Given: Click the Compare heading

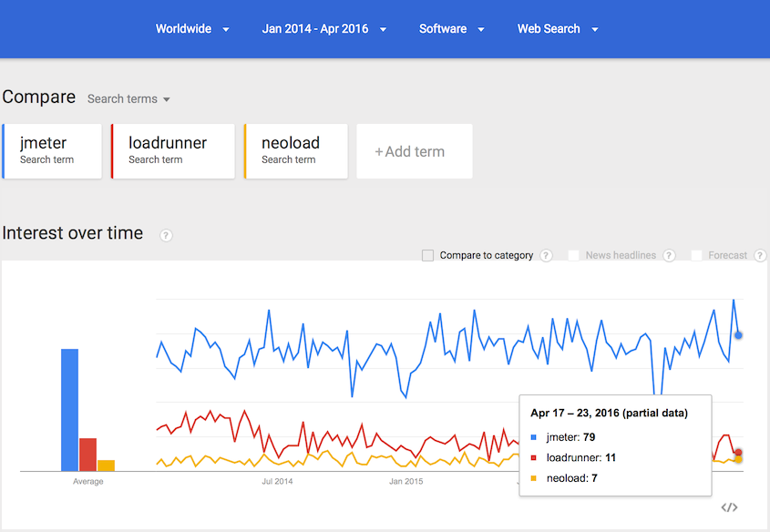Looking at the screenshot, I should (x=39, y=97).
